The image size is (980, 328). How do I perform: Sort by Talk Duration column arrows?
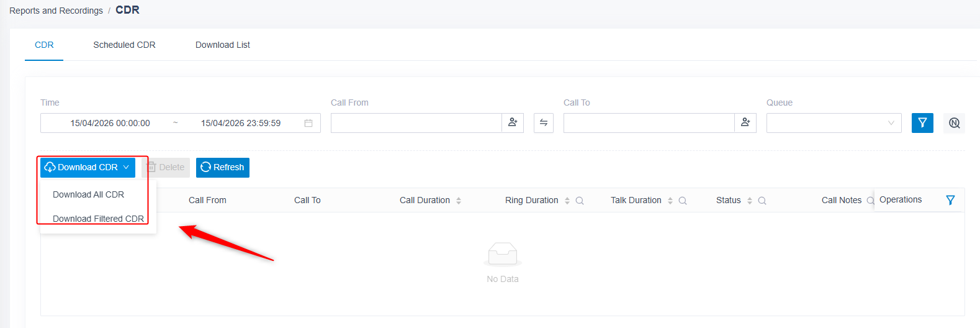coord(670,201)
